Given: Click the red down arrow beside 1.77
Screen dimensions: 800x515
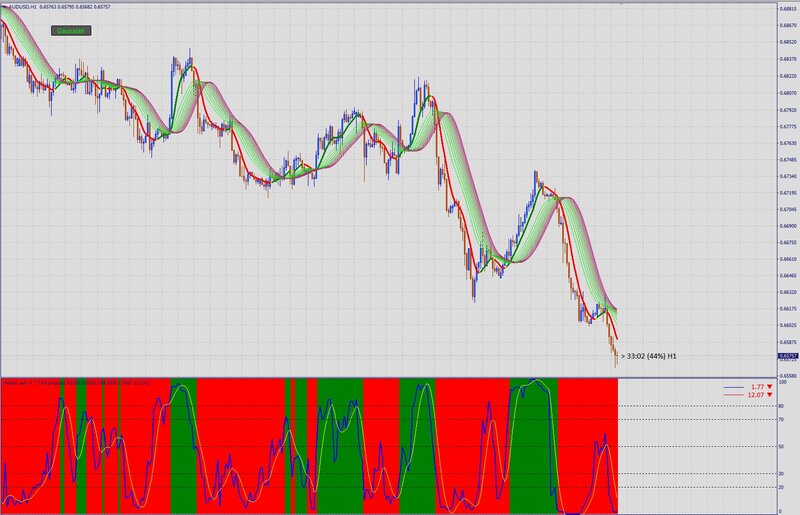Looking at the screenshot, I should (x=769, y=387).
